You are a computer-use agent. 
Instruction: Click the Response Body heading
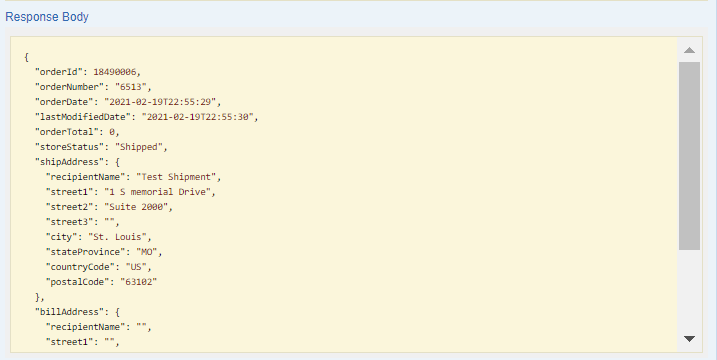[x=47, y=17]
